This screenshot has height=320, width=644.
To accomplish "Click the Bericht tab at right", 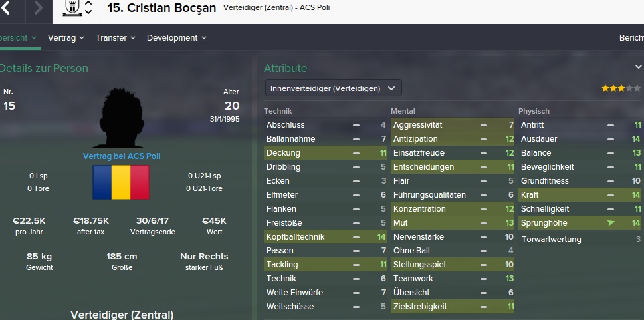I will pos(631,38).
